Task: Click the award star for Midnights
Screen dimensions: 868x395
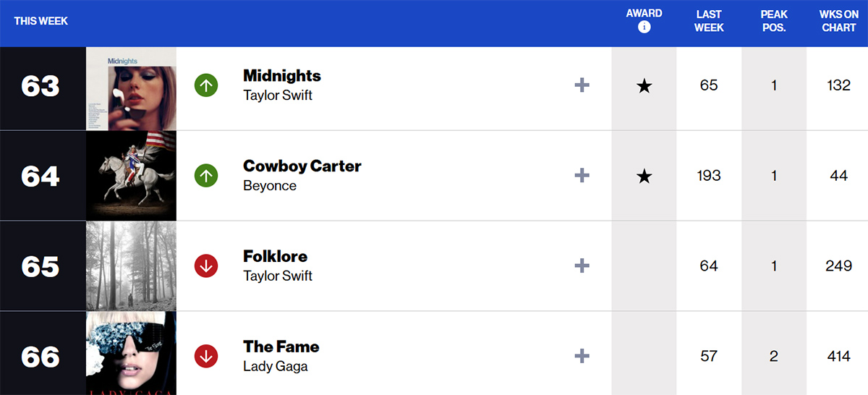Action: tap(644, 87)
